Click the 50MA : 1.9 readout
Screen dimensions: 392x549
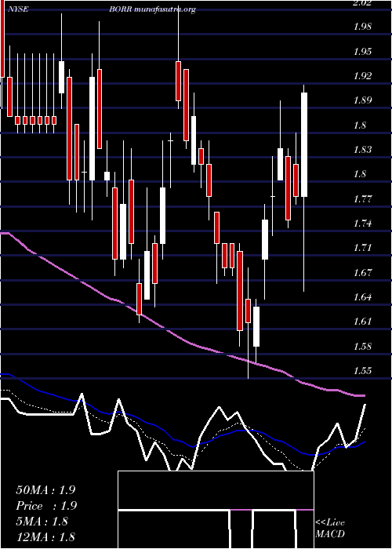pos(45,490)
